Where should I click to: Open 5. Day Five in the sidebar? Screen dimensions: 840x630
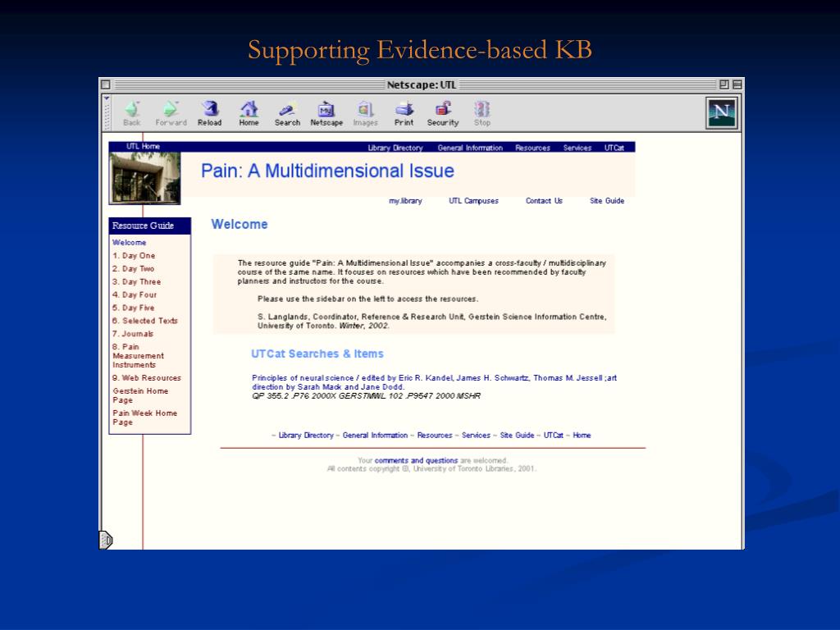pos(133,308)
